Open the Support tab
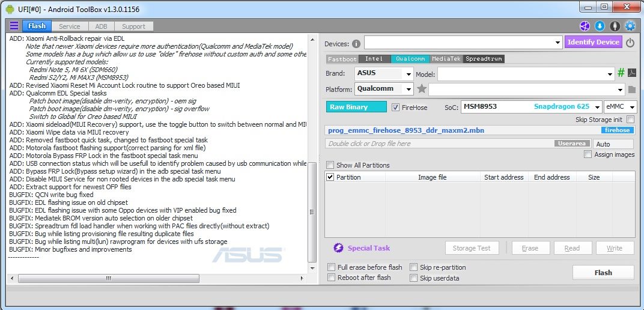This screenshot has width=644, height=310. [133, 26]
